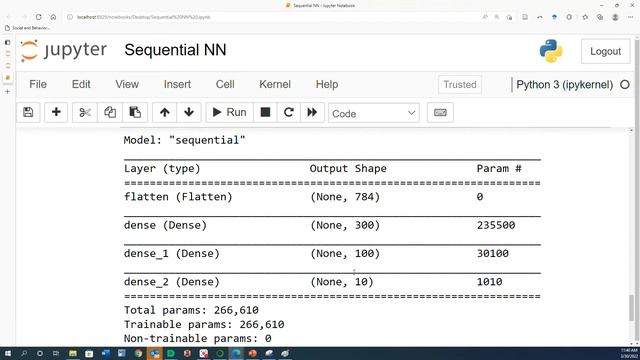Open the Insert menu
Image resolution: width=640 pixels, height=360 pixels.
(177, 84)
